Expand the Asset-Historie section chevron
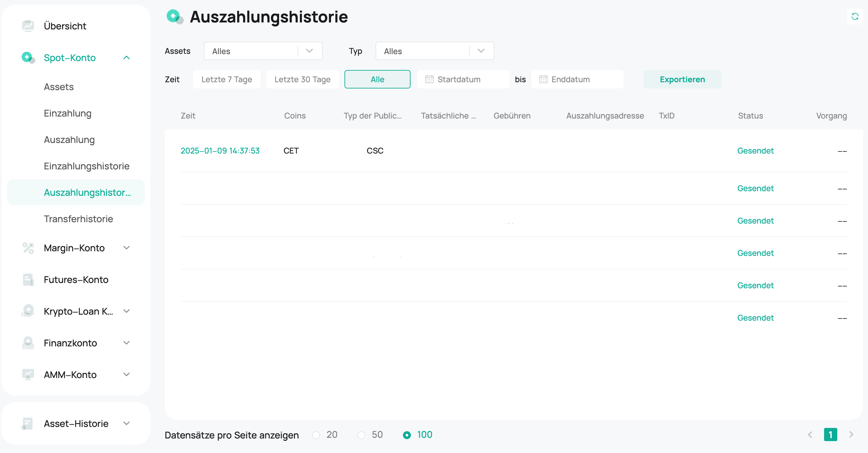The width and height of the screenshot is (868, 453). (x=127, y=423)
